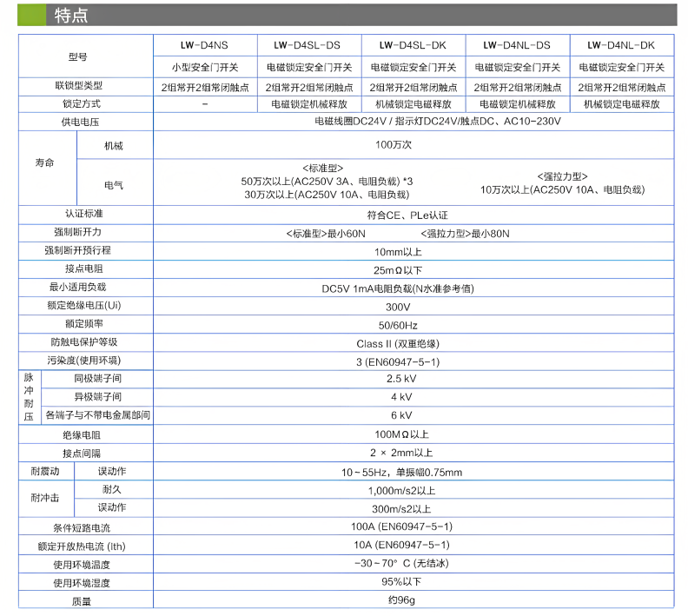
Task: Click the 条件短路电流 row label
Action: coord(84,527)
